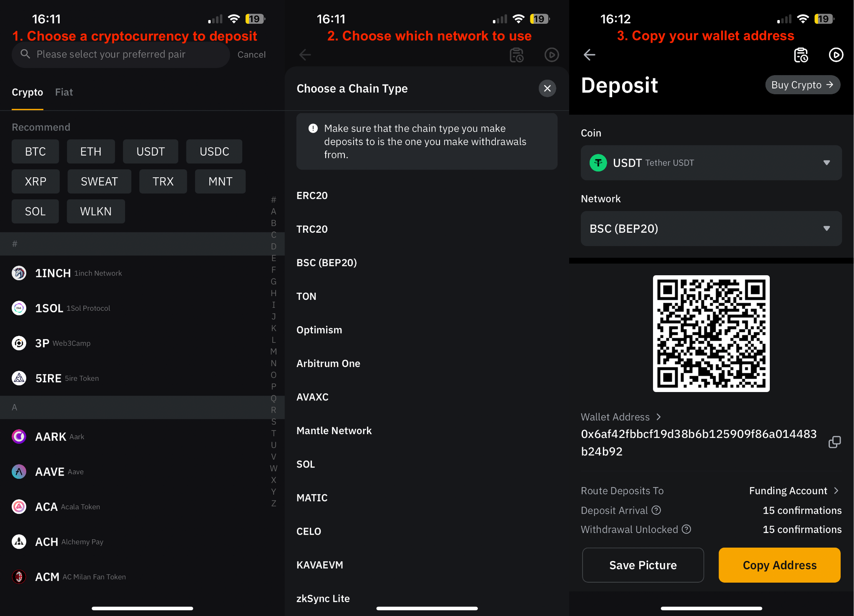Image resolution: width=854 pixels, height=616 pixels.
Task: Expand the Wallet Address chevron
Action: 658,417
